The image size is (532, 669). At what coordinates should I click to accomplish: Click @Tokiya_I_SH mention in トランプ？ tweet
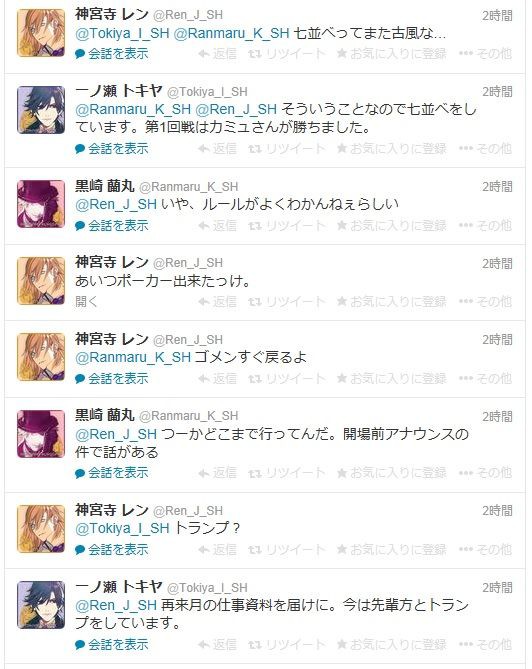tap(122, 528)
